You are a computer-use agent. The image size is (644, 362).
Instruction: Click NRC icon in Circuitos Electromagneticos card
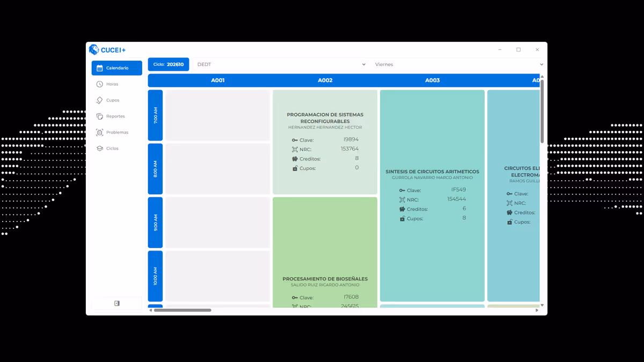[x=509, y=203]
